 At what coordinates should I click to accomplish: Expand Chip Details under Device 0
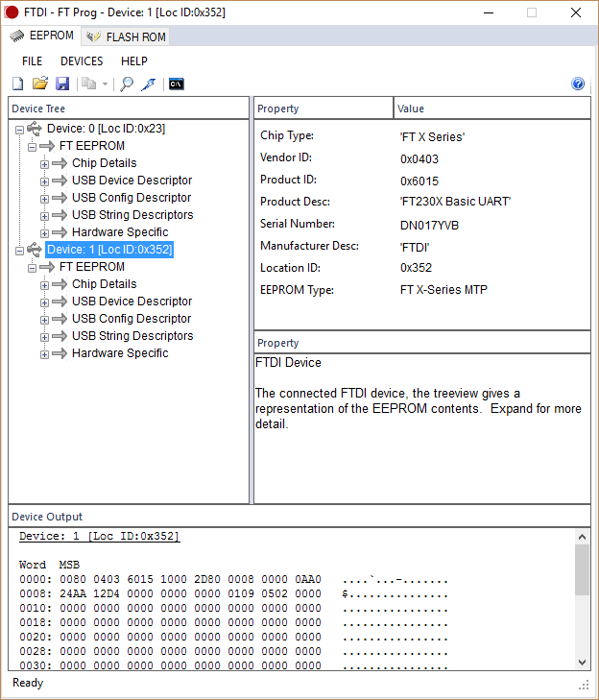[x=44, y=164]
